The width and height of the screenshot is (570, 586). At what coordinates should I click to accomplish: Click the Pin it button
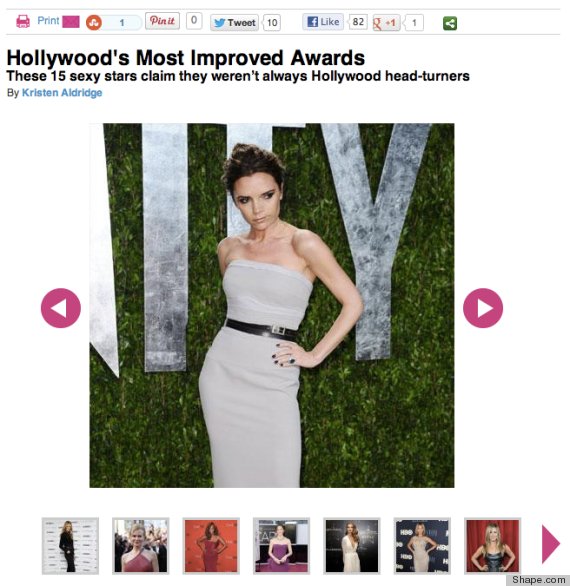(162, 21)
